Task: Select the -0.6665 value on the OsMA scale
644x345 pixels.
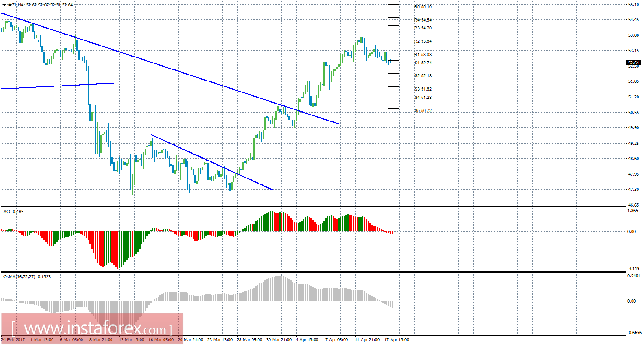Action: click(x=634, y=332)
